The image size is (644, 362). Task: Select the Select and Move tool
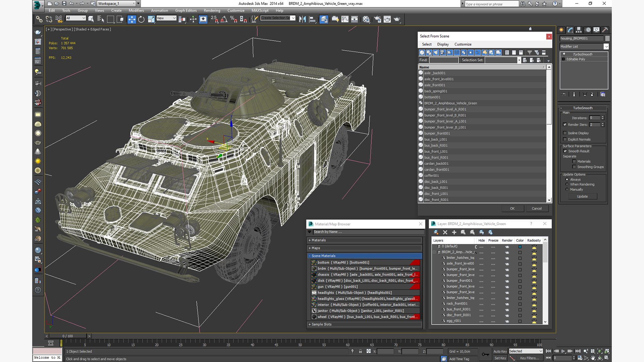[x=131, y=19]
